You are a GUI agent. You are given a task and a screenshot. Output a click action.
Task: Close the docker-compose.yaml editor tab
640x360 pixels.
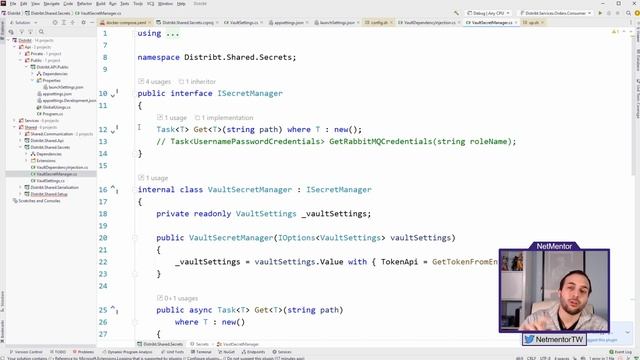coord(149,23)
